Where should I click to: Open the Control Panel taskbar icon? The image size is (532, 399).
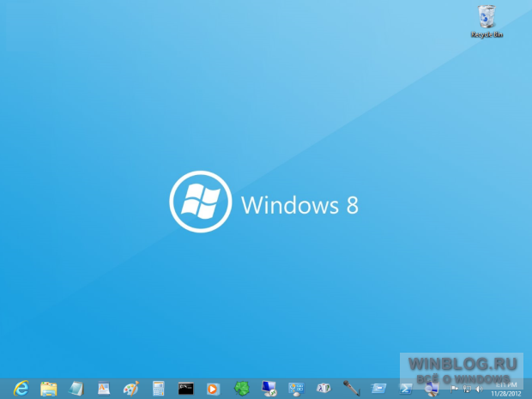[296, 389]
